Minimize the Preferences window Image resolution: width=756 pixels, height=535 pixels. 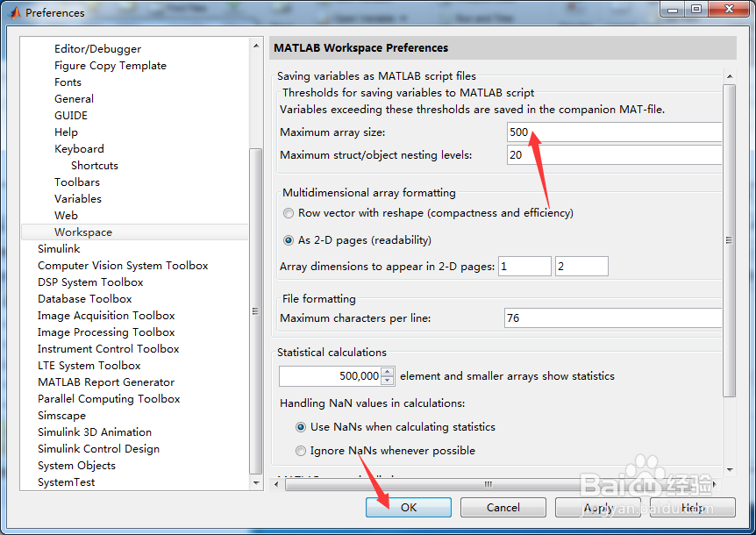point(673,10)
